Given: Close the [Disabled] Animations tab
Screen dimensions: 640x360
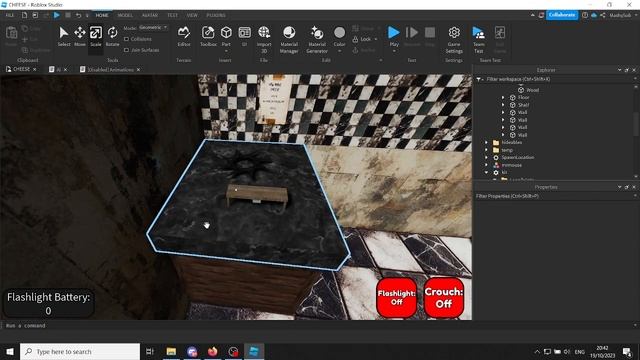Looking at the screenshot, I should (x=138, y=70).
